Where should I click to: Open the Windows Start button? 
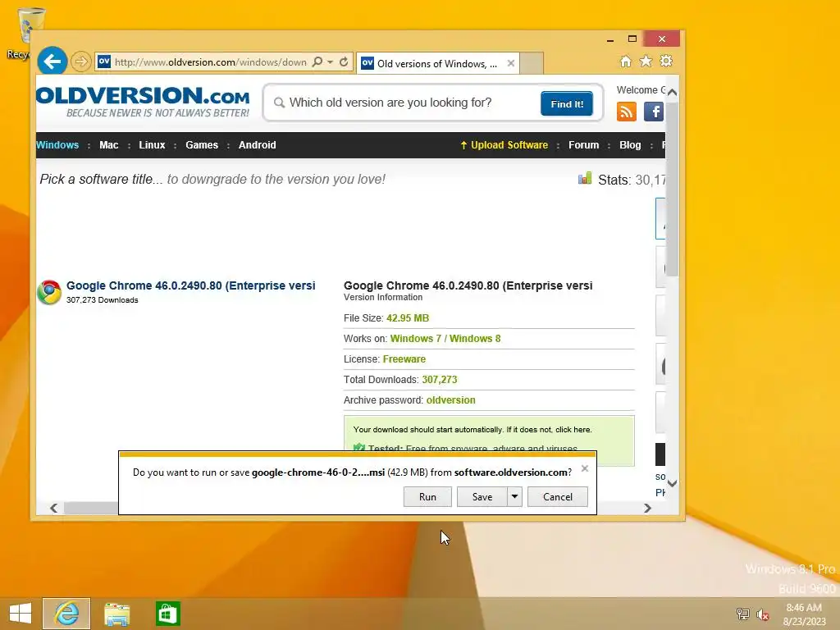[21, 614]
